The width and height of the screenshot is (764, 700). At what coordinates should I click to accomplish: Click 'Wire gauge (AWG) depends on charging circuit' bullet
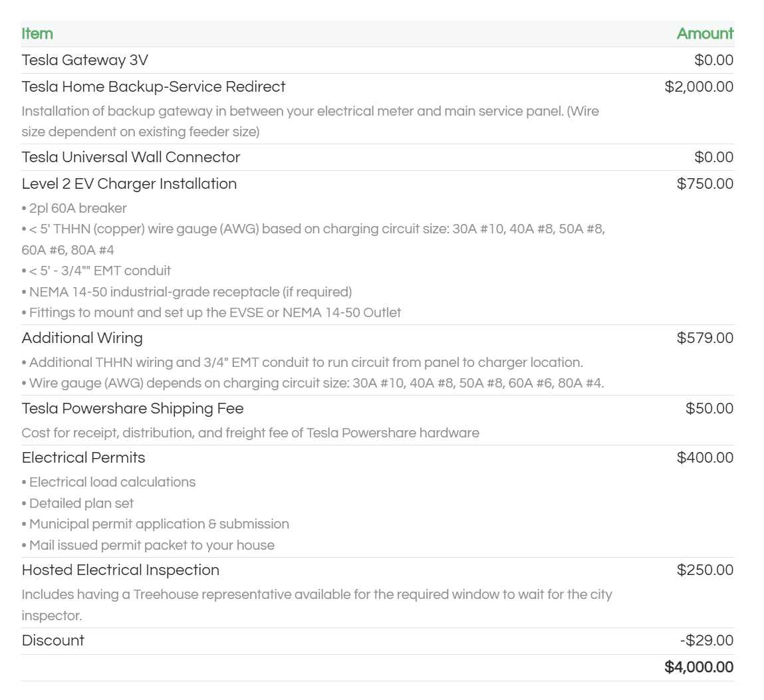313,384
